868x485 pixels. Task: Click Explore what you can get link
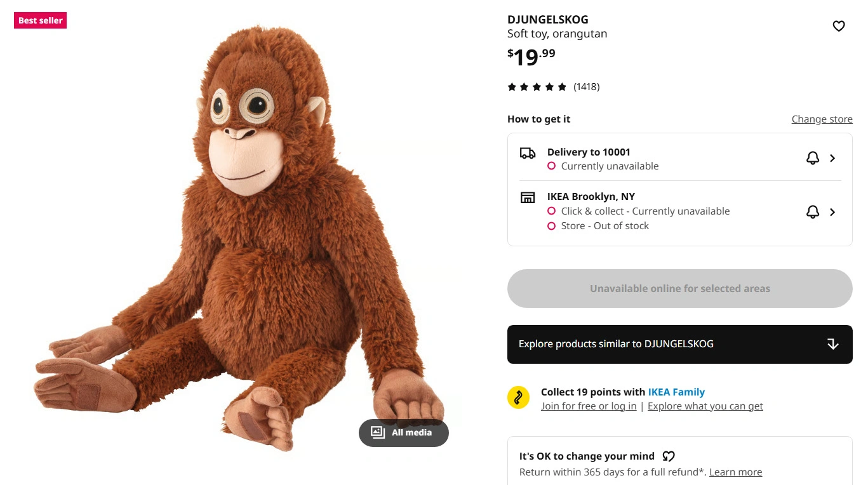705,406
